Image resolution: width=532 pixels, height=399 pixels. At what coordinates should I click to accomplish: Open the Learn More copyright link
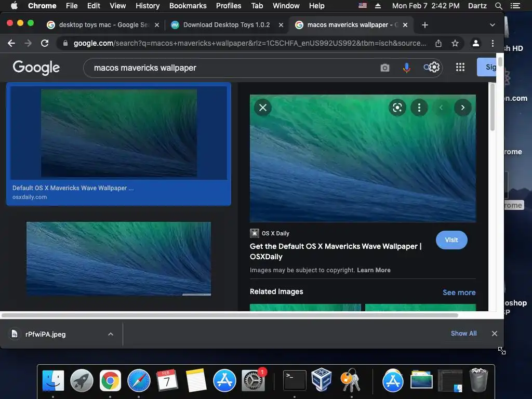(x=374, y=270)
